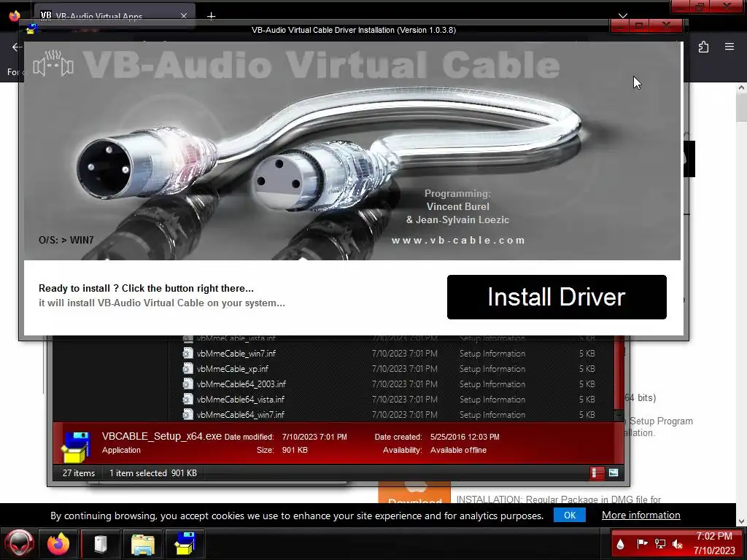Viewport: 747px width, 560px height.
Task: Open Firefox from the taskbar
Action: click(58, 543)
